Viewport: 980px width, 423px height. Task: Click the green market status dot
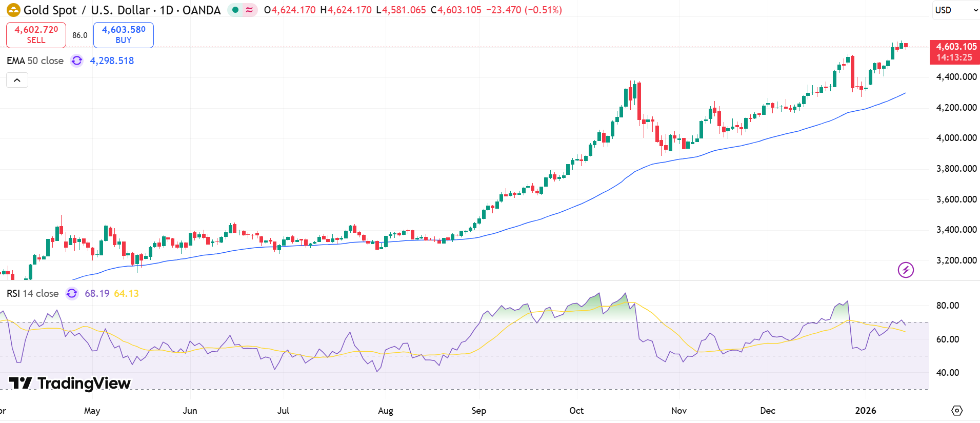[235, 10]
